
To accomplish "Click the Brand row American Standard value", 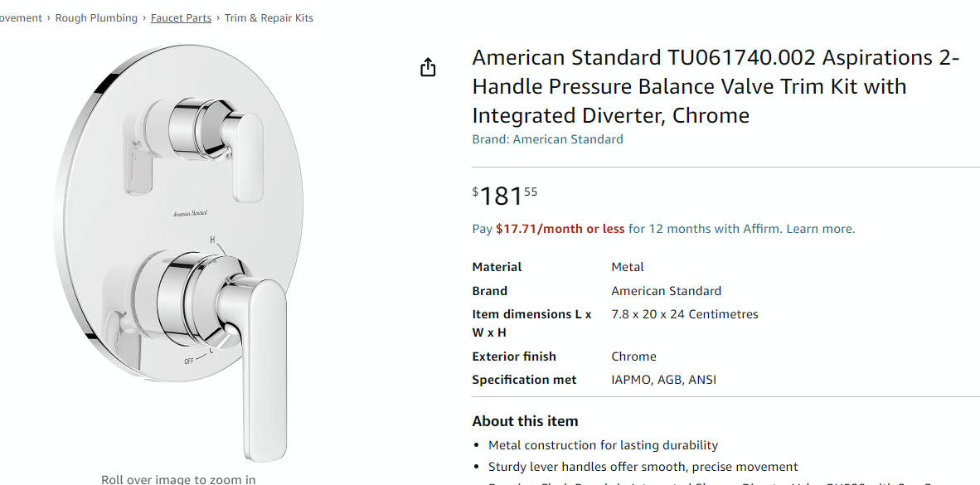I will pyautogui.click(x=667, y=291).
